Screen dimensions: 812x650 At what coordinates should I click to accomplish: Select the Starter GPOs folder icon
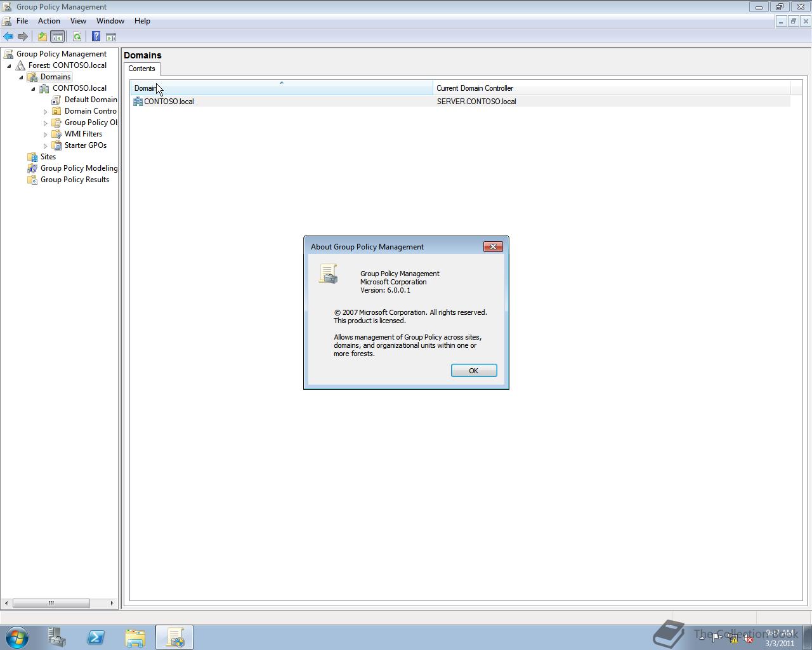coord(56,145)
